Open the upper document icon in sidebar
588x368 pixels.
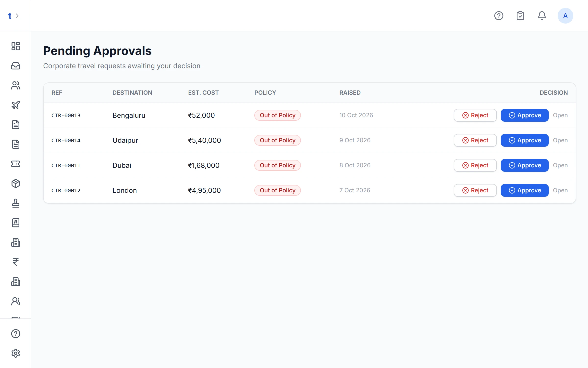pyautogui.click(x=15, y=125)
